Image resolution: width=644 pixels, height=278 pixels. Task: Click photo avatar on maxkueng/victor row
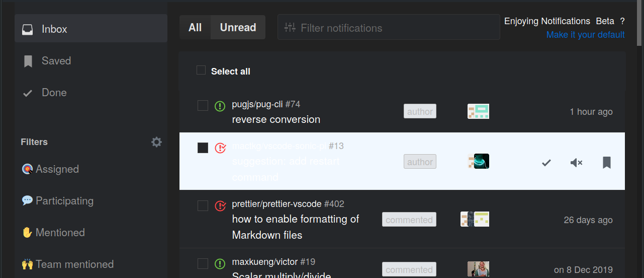click(478, 269)
